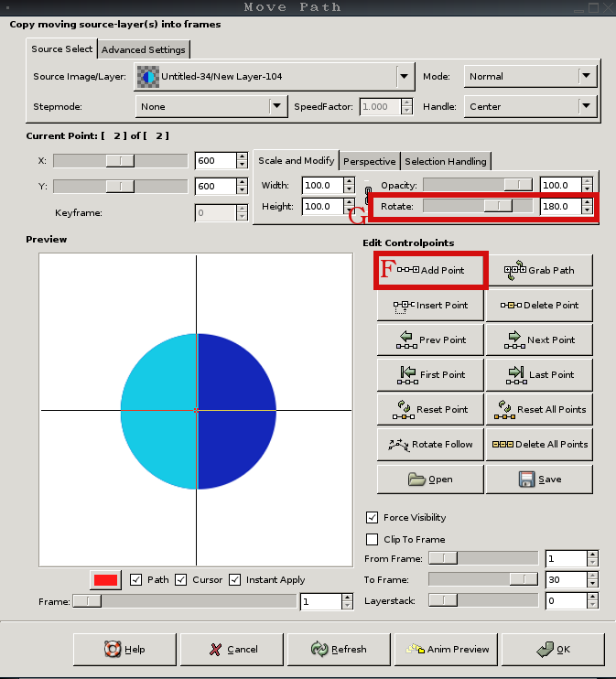Open the Stepmode dropdown
The width and height of the screenshot is (616, 679).
tap(211, 106)
